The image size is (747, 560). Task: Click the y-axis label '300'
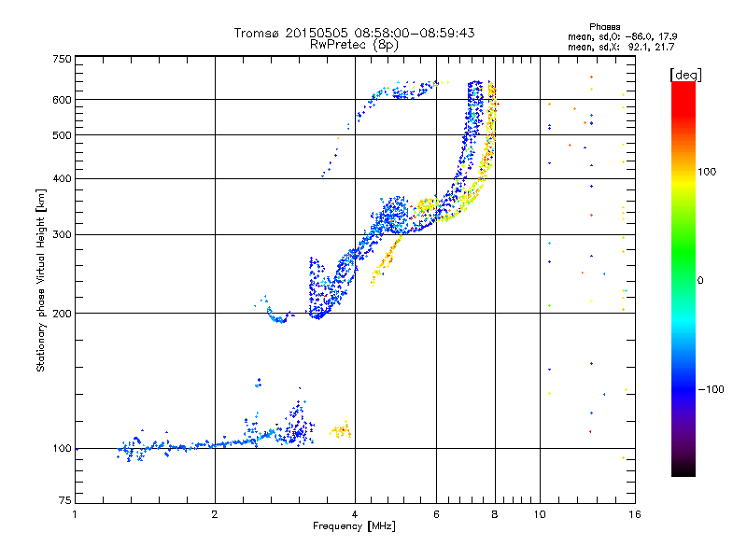pos(62,235)
